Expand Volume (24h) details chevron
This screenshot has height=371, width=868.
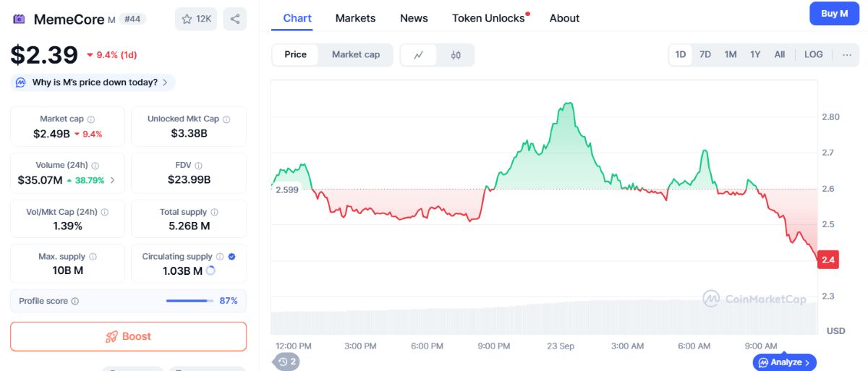click(x=112, y=180)
